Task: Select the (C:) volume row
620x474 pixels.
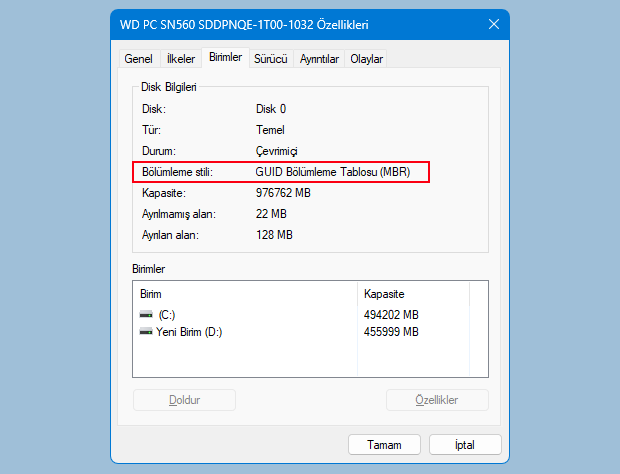Action: pyautogui.click(x=304, y=315)
